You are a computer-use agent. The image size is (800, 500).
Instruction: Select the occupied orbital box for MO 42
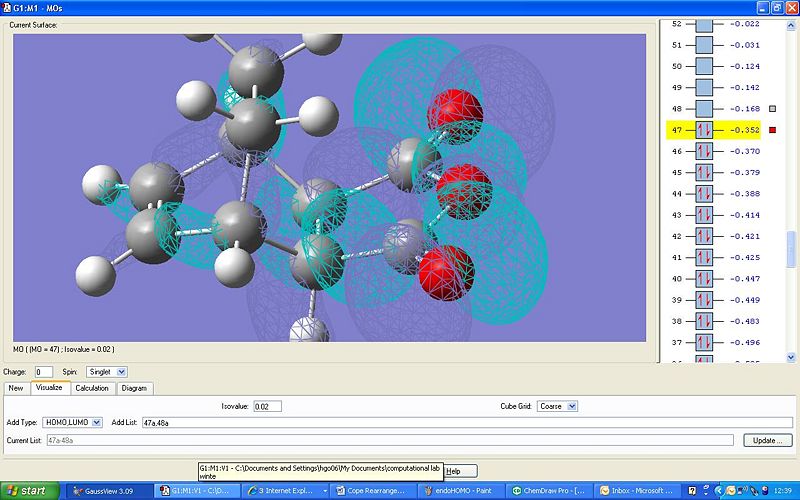704,236
